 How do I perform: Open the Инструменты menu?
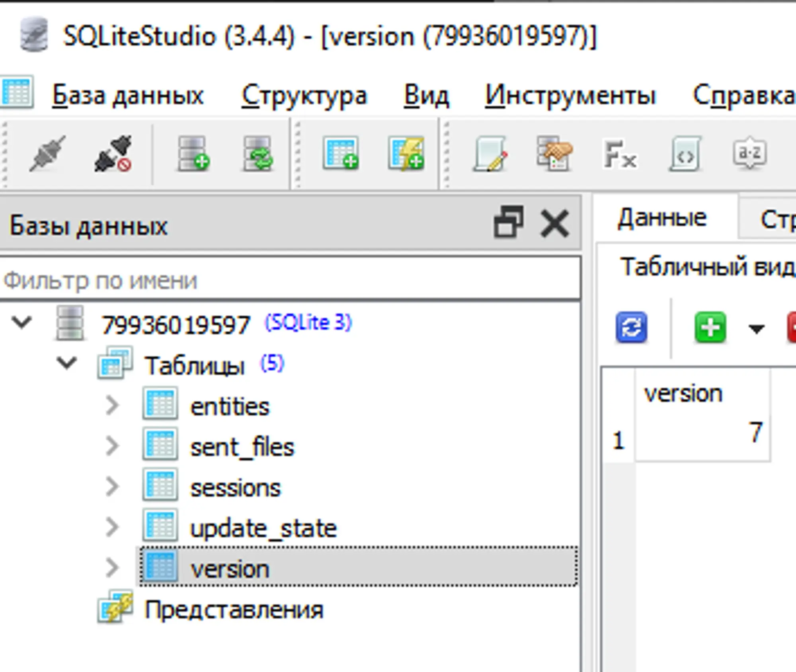point(570,96)
